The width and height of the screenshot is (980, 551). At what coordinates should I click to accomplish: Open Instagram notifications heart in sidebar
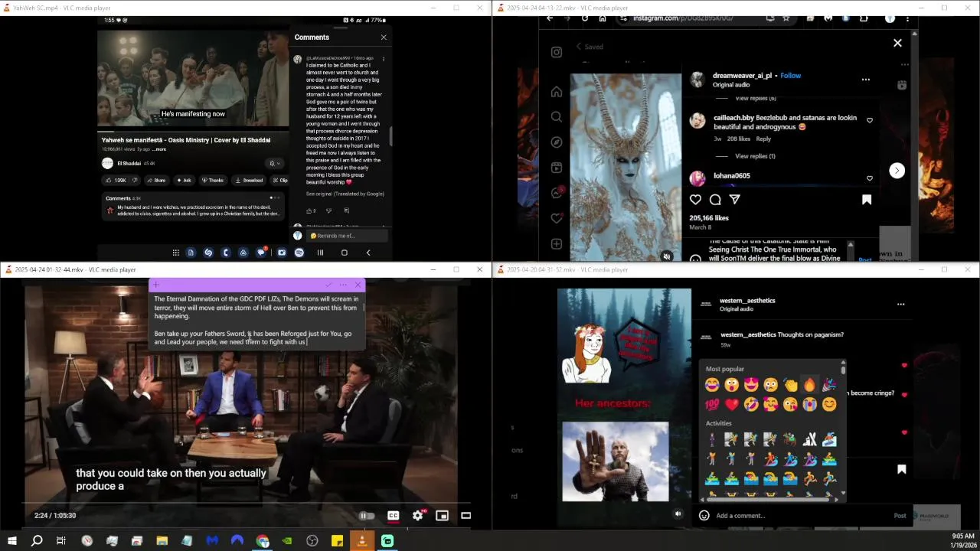click(557, 218)
